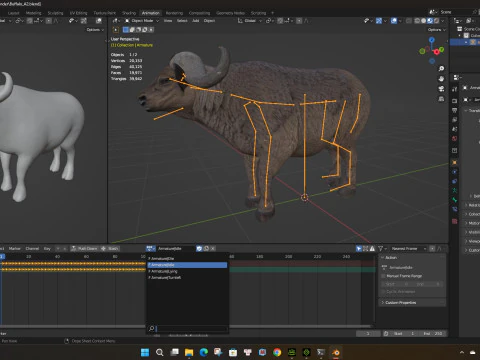This screenshot has width=480, height=360.
Task: Open the Channel menu in dope sheet
Action: [32, 249]
